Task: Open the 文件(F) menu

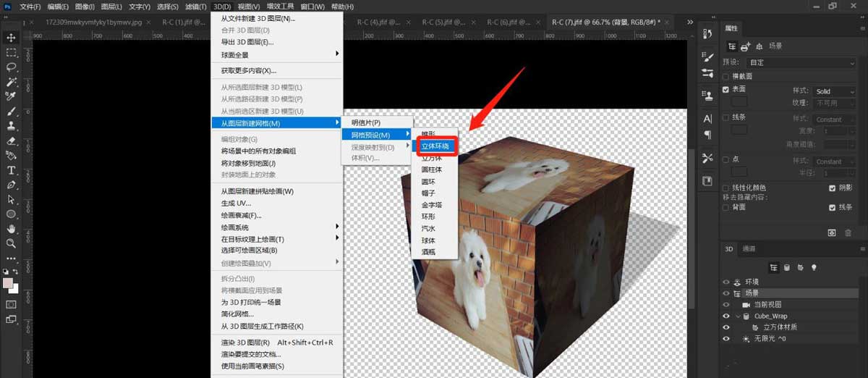Action: (x=30, y=7)
